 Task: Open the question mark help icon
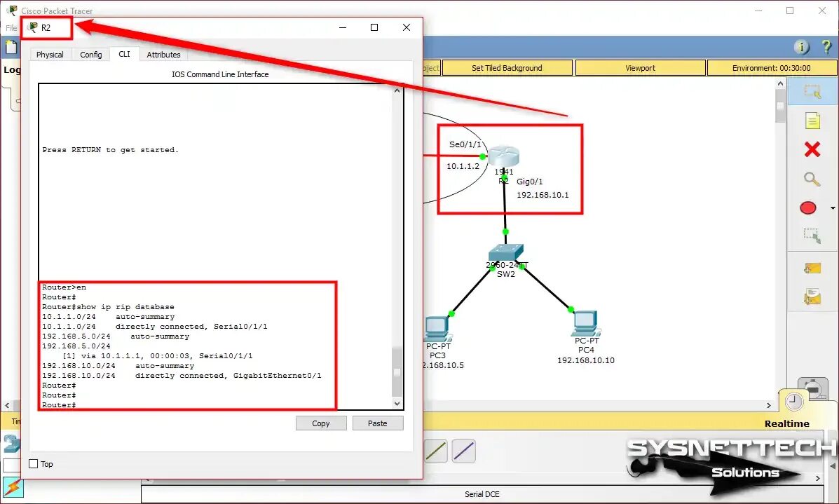click(826, 47)
